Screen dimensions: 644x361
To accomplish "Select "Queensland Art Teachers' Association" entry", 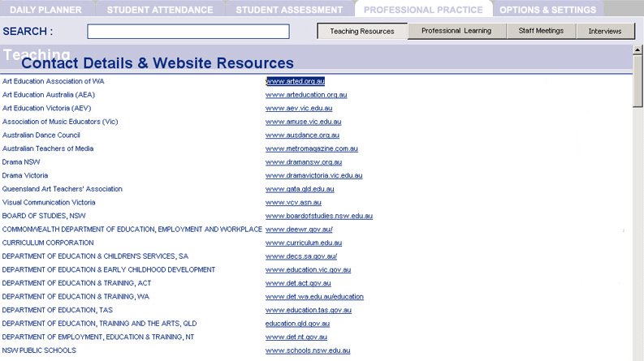I will coord(62,189).
